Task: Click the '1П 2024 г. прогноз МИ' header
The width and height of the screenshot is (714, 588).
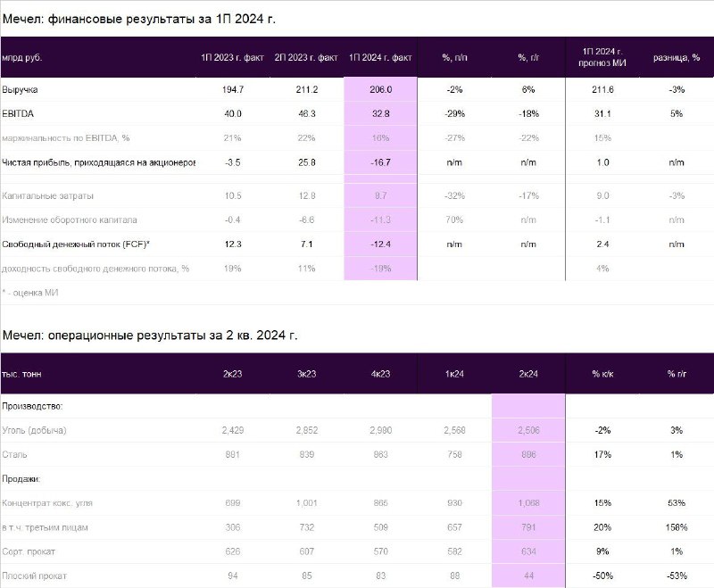Action: point(602,57)
